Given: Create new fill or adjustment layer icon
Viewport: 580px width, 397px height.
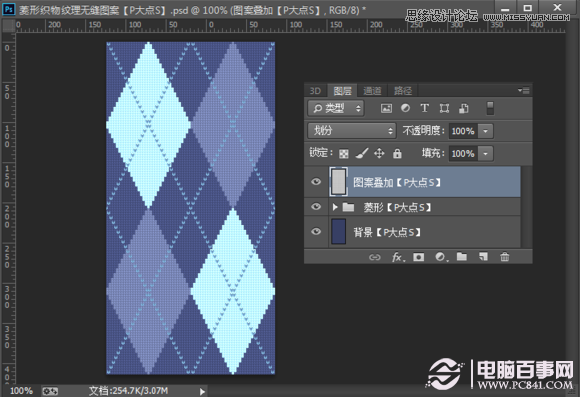Looking at the screenshot, I should coord(441,257).
